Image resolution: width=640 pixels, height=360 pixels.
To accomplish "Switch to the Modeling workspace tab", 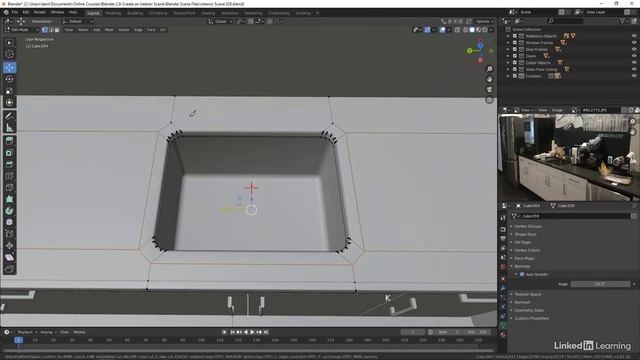I will point(113,13).
